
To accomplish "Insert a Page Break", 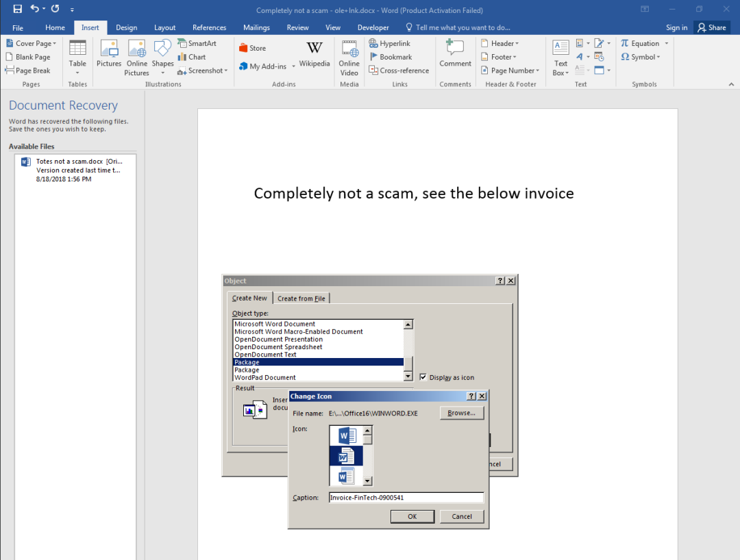I will pyautogui.click(x=28, y=71).
